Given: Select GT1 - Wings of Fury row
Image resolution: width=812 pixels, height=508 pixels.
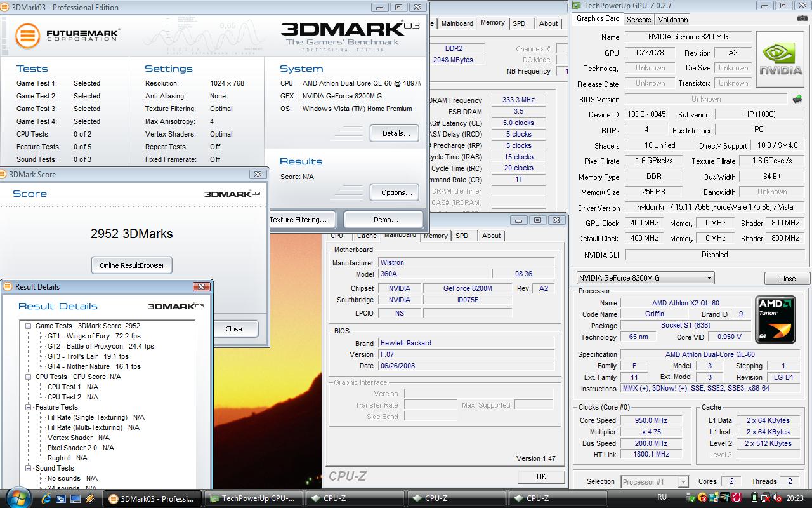Looking at the screenshot, I should (94, 336).
